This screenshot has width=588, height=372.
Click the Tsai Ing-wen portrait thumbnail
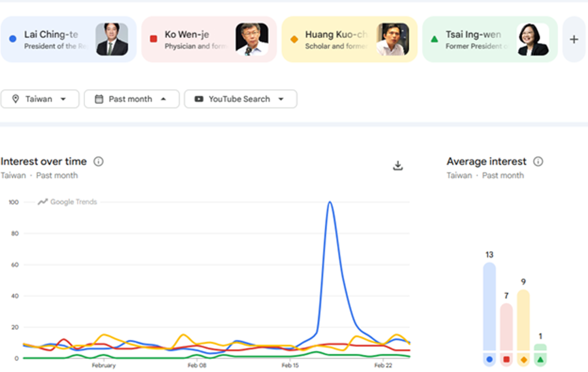pyautogui.click(x=533, y=39)
